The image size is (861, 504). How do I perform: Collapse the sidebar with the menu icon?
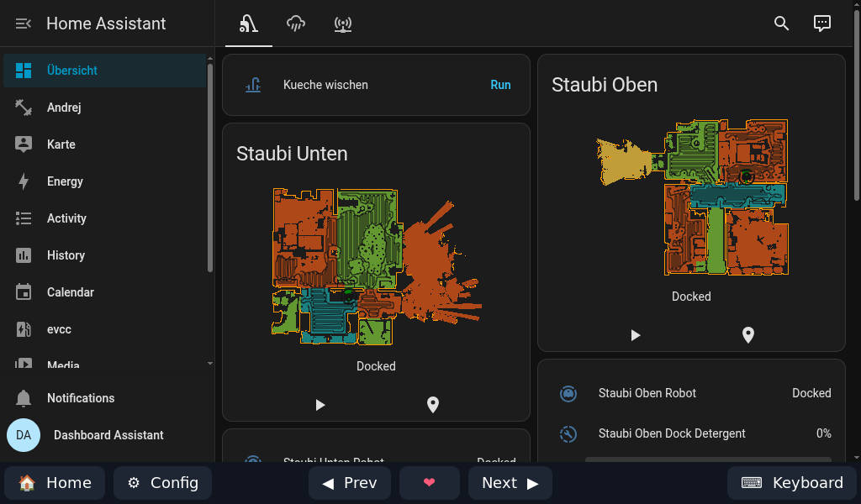[23, 24]
